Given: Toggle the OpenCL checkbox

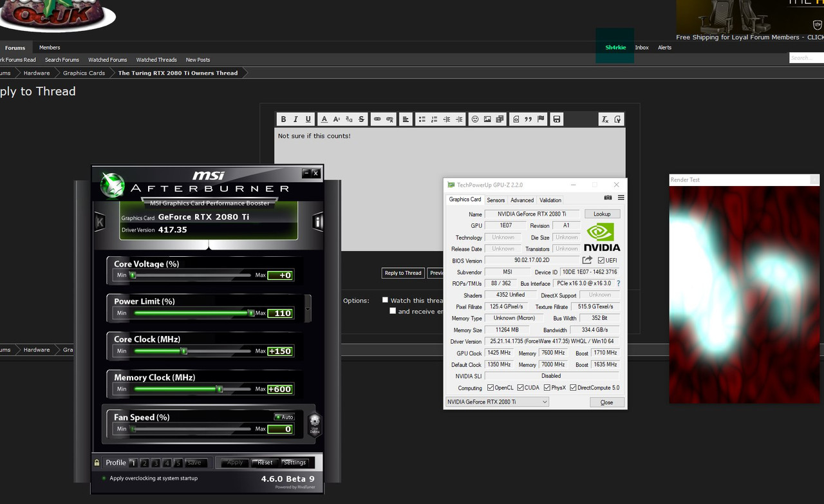Looking at the screenshot, I should tap(491, 387).
